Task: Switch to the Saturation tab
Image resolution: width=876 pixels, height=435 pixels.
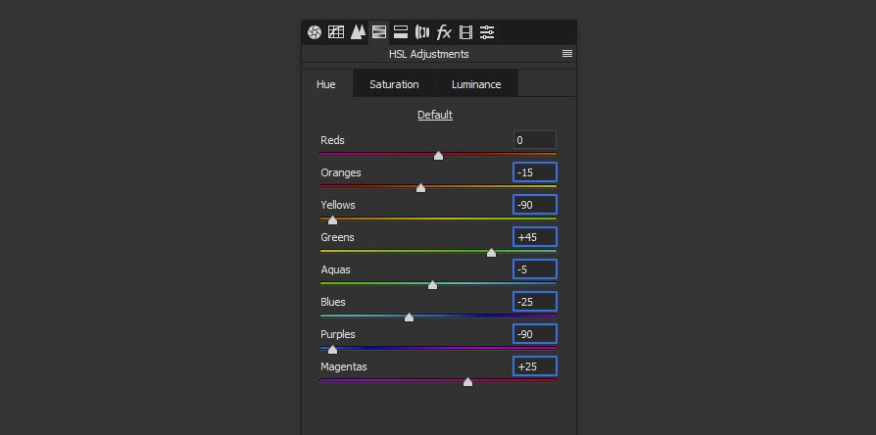Action: (394, 84)
